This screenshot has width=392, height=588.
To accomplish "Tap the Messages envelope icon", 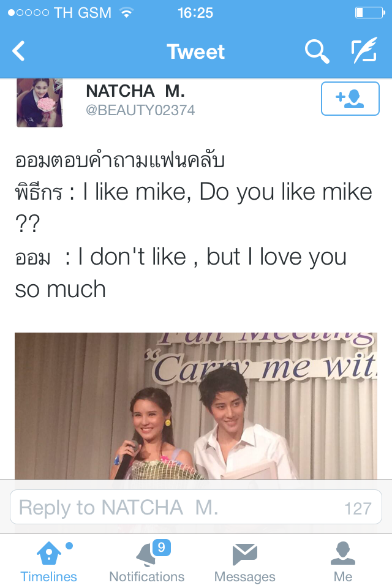I will [x=245, y=554].
